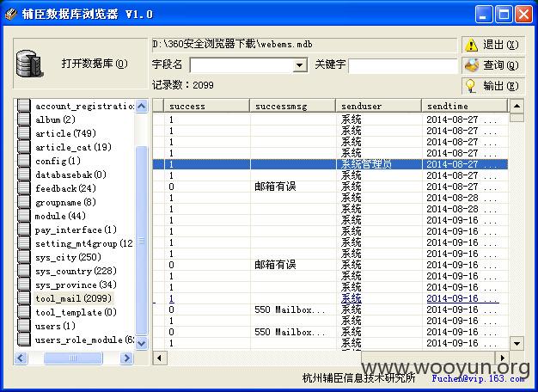Click the data grid scroll down arrow
The width and height of the screenshot is (538, 392).
[x=517, y=343]
